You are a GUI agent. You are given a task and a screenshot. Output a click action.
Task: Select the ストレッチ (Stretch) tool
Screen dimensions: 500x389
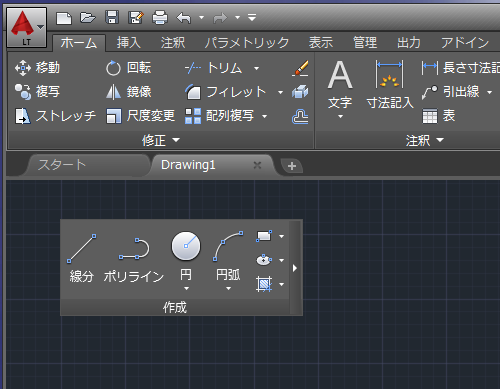tap(55, 116)
